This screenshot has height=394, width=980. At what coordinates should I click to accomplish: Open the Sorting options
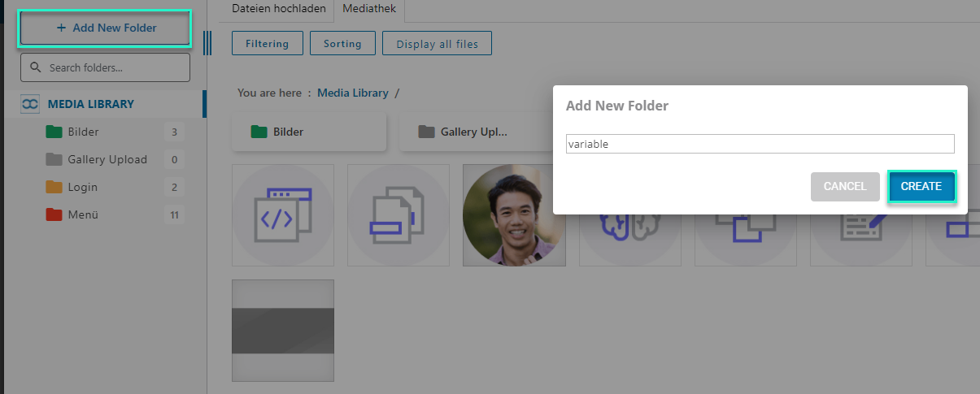(x=342, y=44)
